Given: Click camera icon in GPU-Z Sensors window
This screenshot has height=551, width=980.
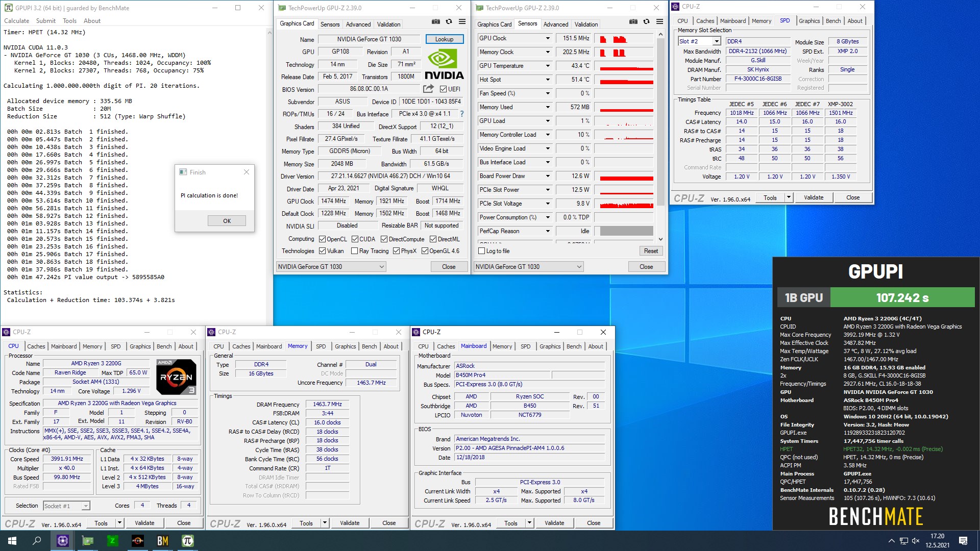Looking at the screenshot, I should point(633,21).
